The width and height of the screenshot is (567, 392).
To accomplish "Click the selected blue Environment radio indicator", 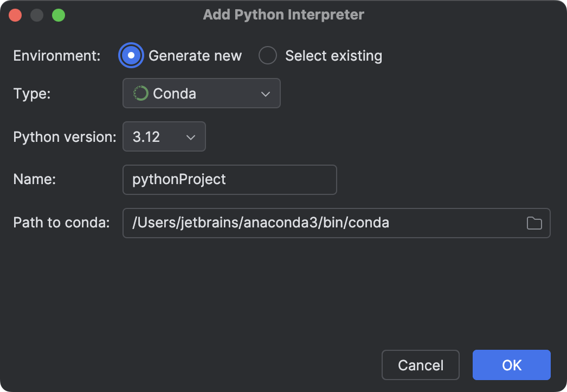I will [131, 55].
